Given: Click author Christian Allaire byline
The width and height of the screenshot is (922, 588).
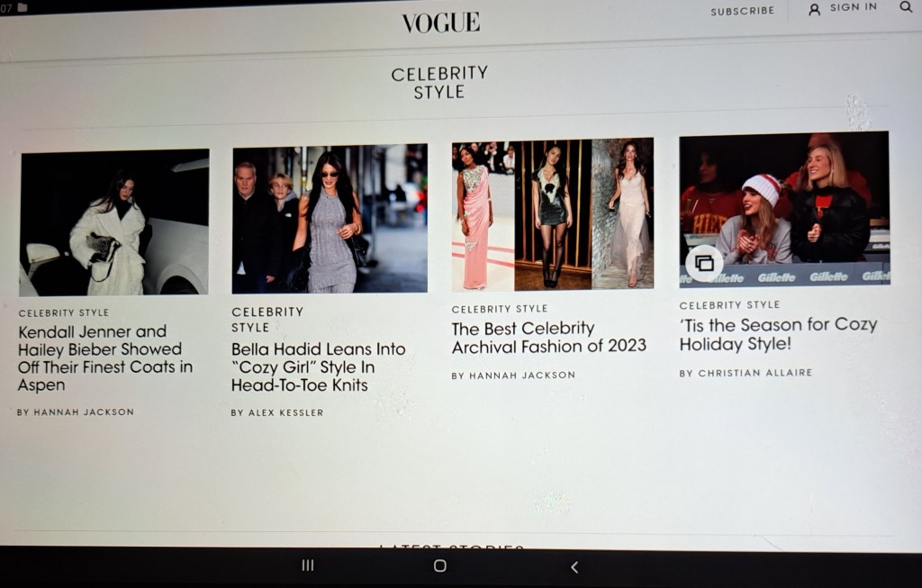Looking at the screenshot, I should point(746,373).
